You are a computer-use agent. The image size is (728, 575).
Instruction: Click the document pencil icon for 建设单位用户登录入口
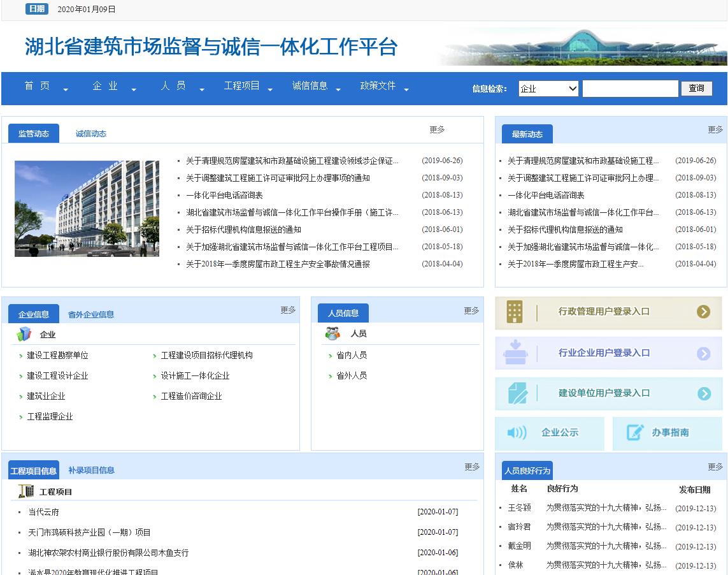point(517,393)
